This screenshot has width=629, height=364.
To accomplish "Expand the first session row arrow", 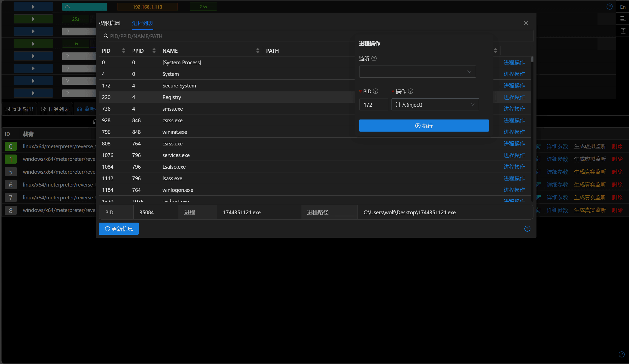I will tap(33, 7).
